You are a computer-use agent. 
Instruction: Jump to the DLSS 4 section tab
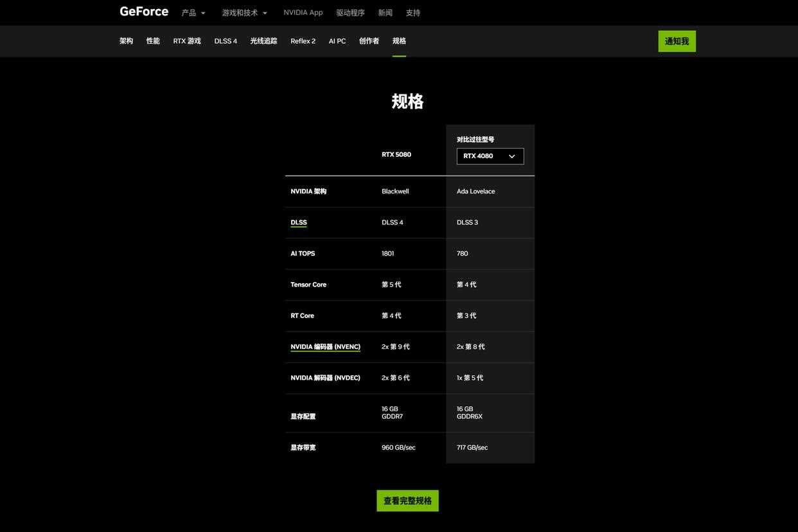coord(226,41)
